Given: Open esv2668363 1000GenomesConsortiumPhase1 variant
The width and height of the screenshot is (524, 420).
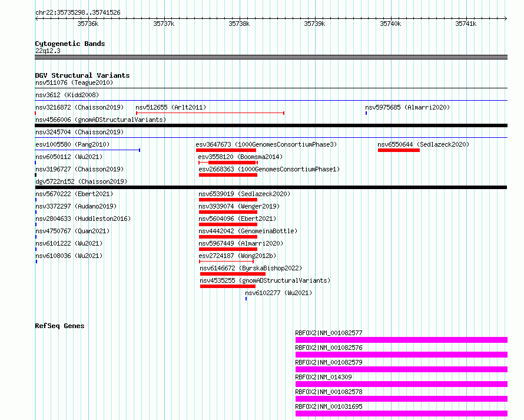Looking at the screenshot, I should pos(269,169).
